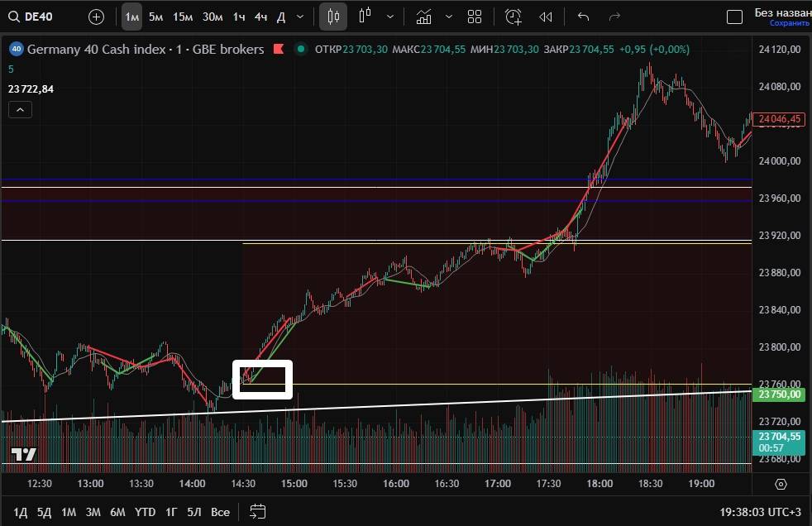
Task: Click the add symbol plus icon
Action: 97,17
